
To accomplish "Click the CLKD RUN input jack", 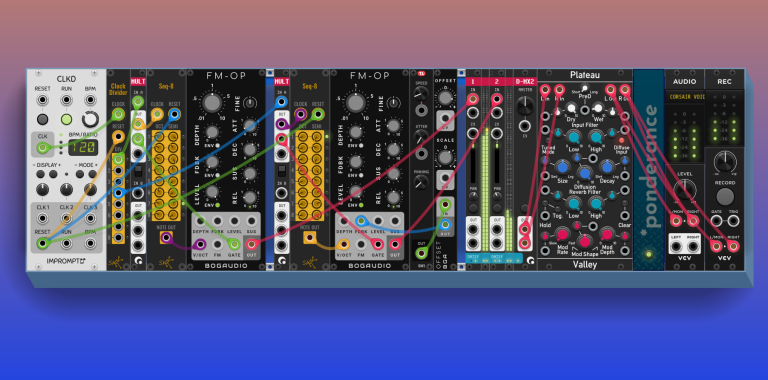I will [66, 100].
